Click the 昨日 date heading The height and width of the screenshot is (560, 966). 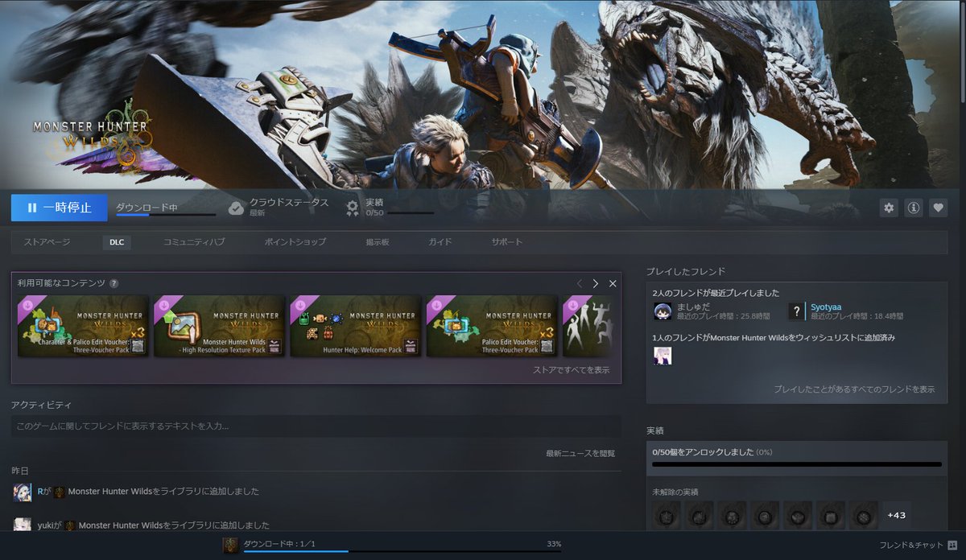20,470
